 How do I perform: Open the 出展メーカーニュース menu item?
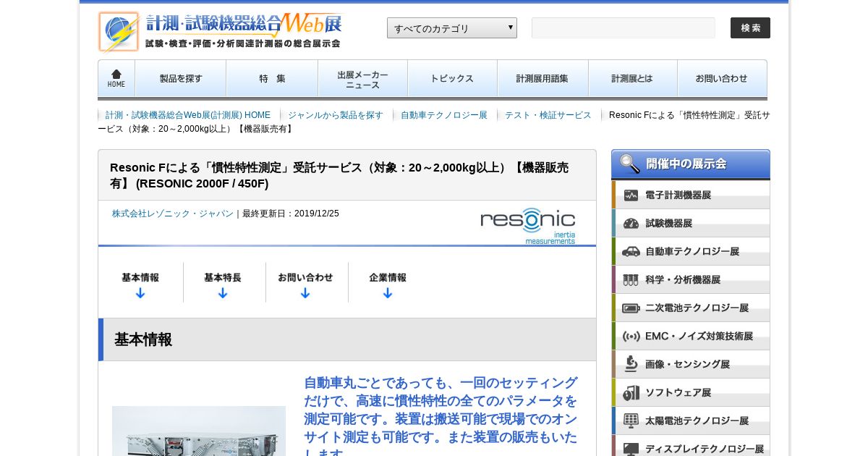pyautogui.click(x=363, y=78)
